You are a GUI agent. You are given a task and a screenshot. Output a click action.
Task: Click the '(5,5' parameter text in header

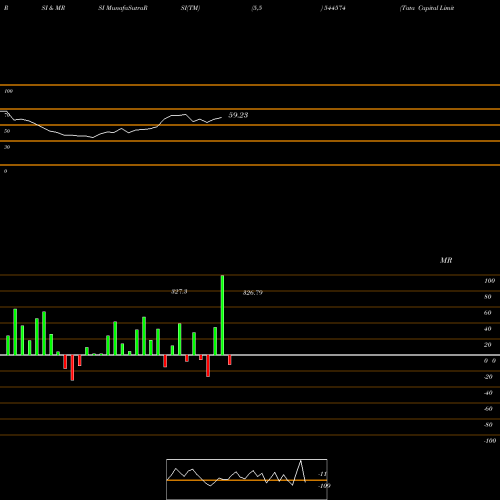click(x=257, y=8)
